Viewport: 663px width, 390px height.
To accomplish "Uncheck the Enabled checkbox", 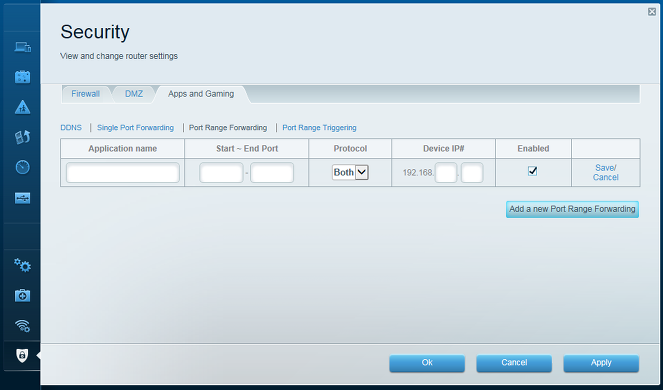I will point(533,171).
